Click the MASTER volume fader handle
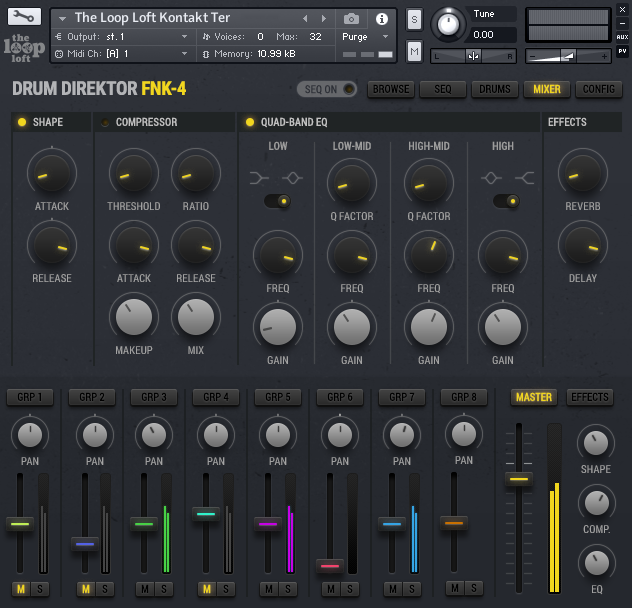The image size is (632, 608). [x=518, y=479]
